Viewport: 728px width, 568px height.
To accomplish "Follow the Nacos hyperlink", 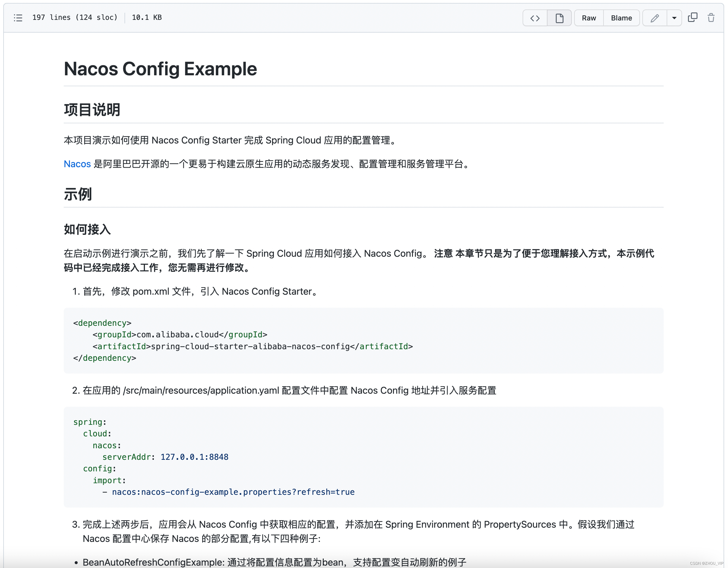I will click(77, 164).
